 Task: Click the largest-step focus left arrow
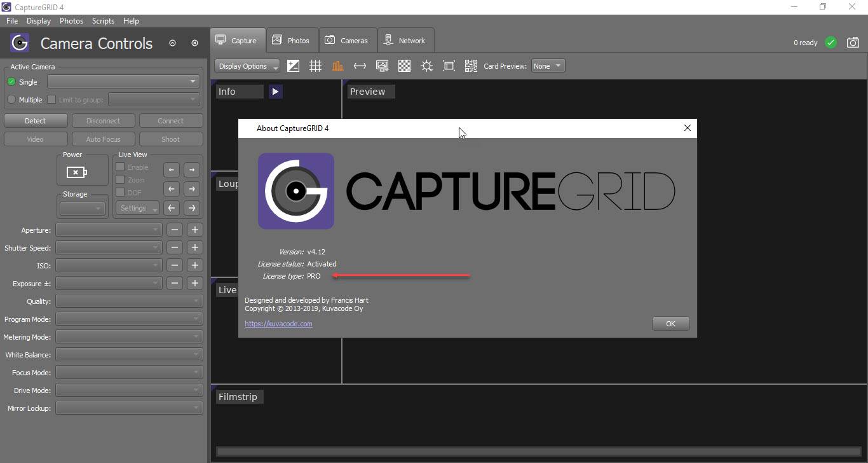(171, 208)
